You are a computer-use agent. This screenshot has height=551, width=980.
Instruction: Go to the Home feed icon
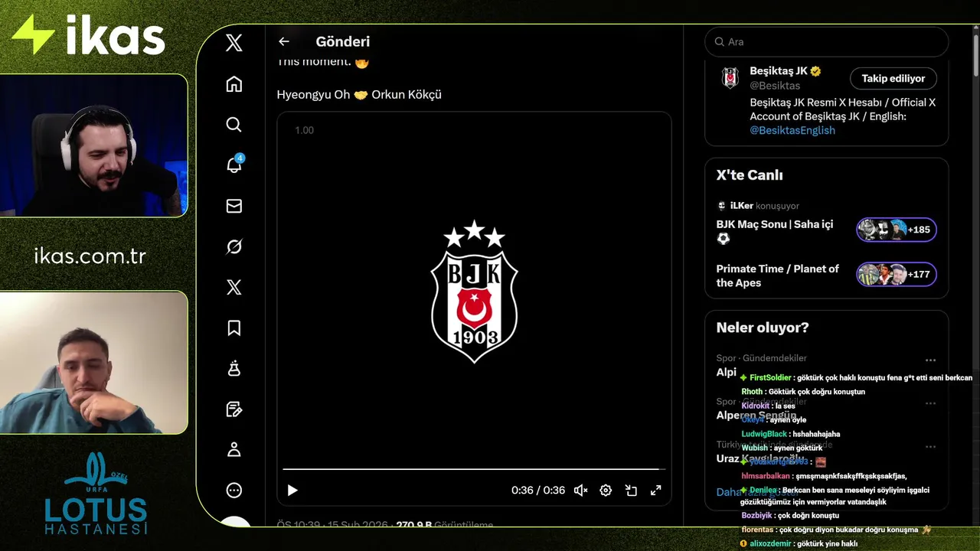pos(234,84)
